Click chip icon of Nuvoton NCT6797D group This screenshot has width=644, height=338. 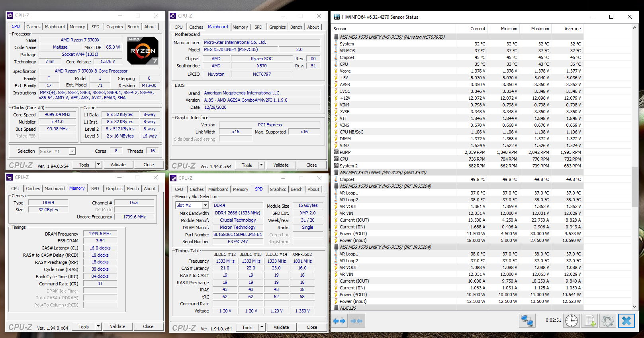(x=336, y=37)
